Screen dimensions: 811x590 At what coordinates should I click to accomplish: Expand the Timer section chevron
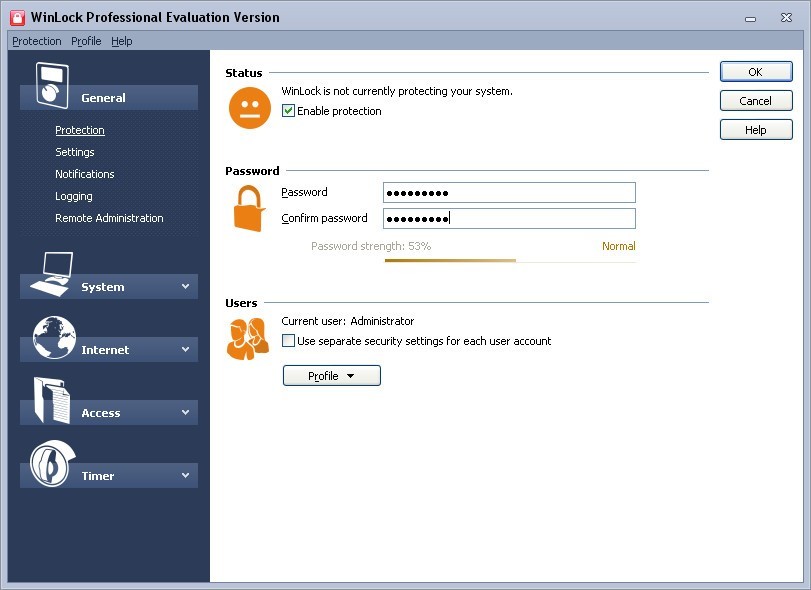[x=185, y=475]
